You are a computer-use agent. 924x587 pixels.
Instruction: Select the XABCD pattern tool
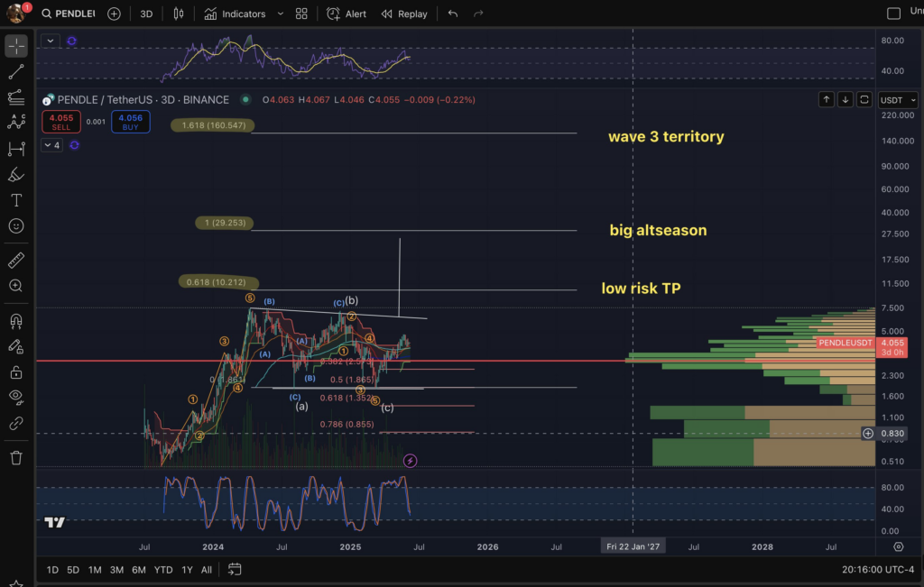click(16, 123)
